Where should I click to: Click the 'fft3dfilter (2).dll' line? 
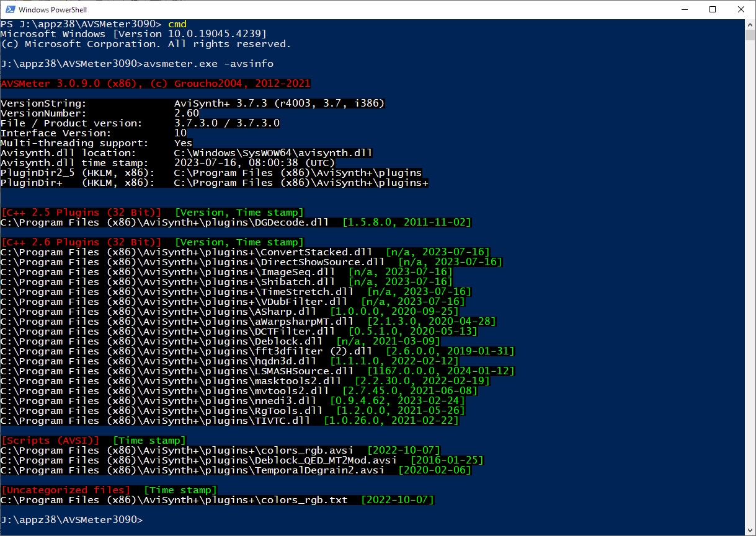tap(258, 351)
